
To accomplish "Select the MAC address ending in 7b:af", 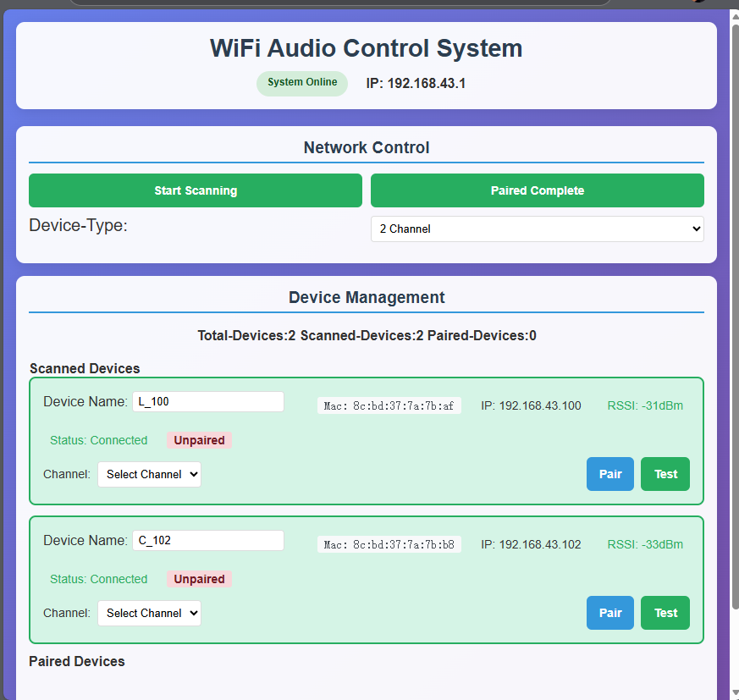I will click(389, 405).
